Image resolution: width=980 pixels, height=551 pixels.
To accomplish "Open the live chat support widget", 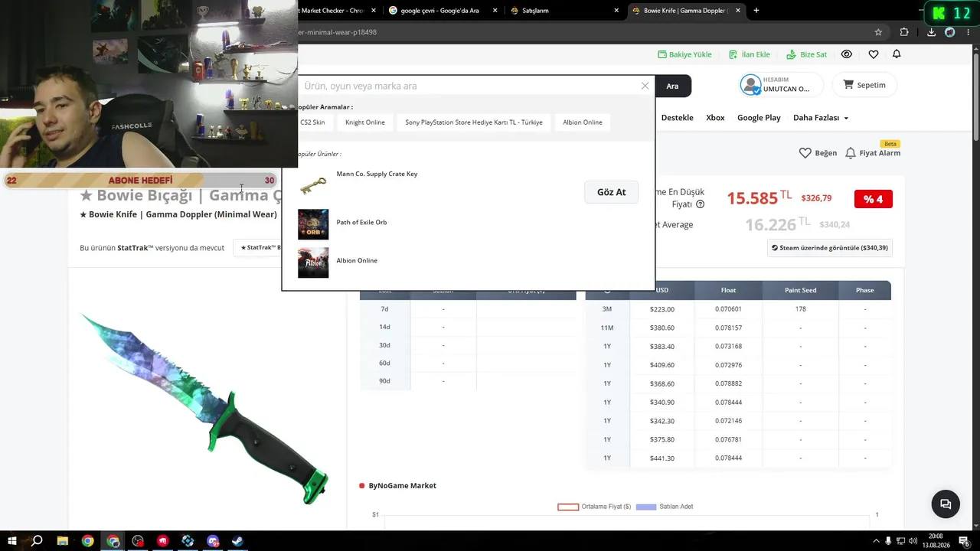I will tap(946, 504).
